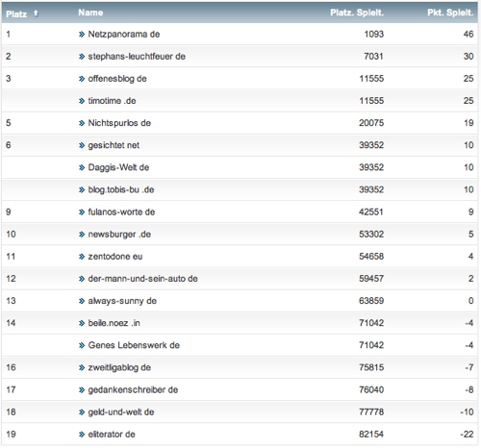The image size is (481, 448).
Task: Open the gedankenschreiber de link
Action: (133, 389)
